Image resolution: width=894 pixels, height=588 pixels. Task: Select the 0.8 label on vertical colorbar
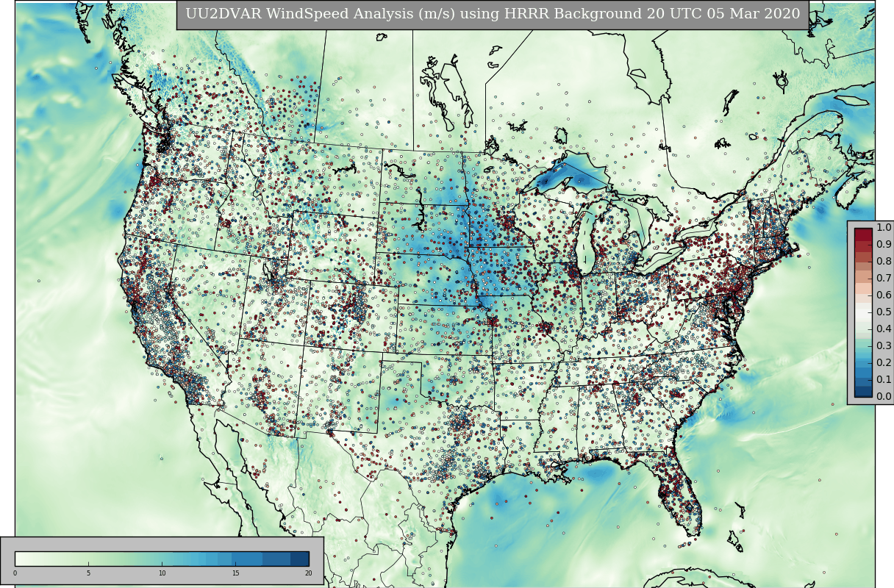(884, 262)
